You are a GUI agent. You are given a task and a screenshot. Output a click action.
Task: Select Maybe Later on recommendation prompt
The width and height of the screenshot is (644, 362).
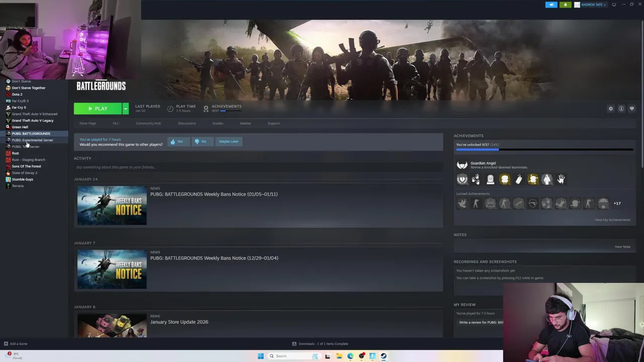point(228,141)
